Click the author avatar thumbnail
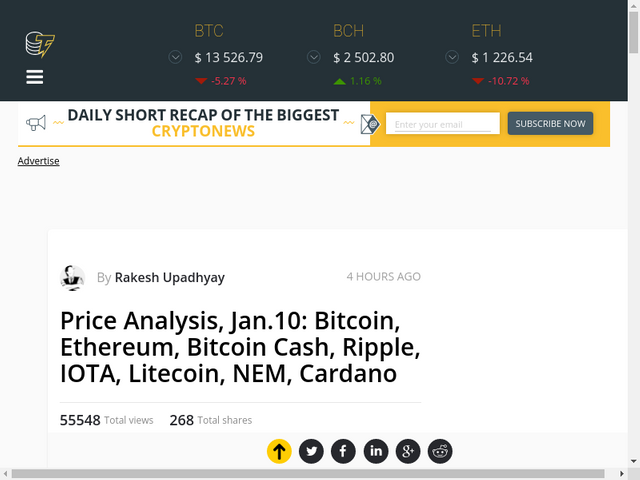 click(72, 277)
